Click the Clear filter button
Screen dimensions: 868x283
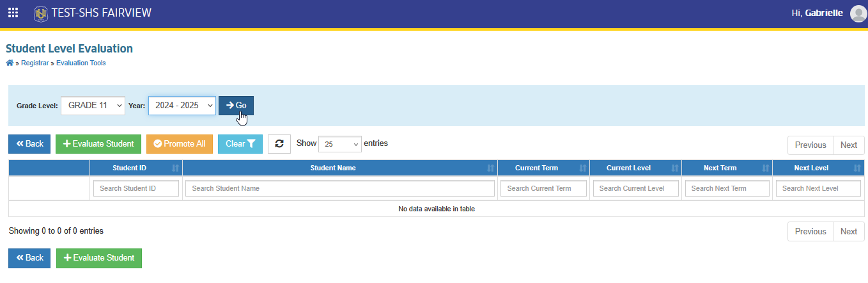240,144
